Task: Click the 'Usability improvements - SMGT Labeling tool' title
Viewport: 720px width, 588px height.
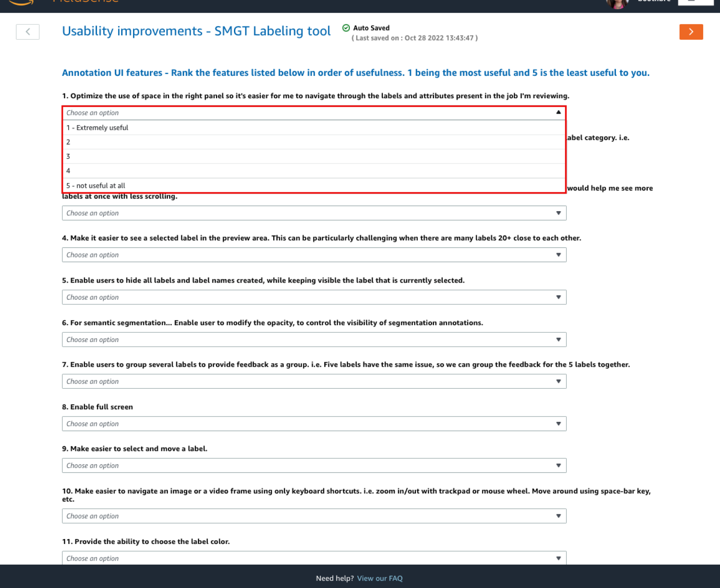Action: [196, 31]
